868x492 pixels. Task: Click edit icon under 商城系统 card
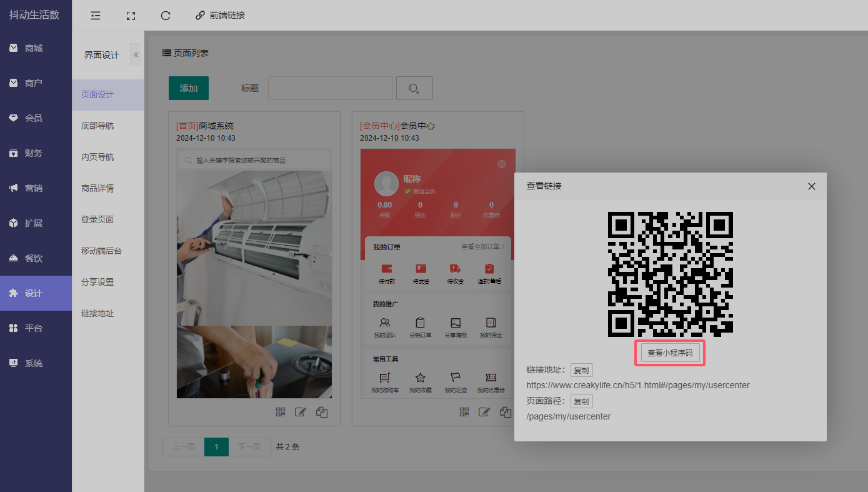[x=301, y=412]
